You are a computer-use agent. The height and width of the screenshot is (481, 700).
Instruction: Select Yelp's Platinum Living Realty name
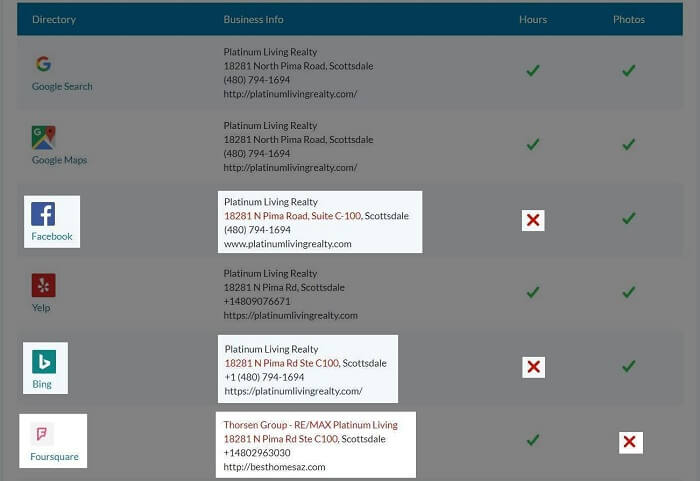click(x=270, y=273)
